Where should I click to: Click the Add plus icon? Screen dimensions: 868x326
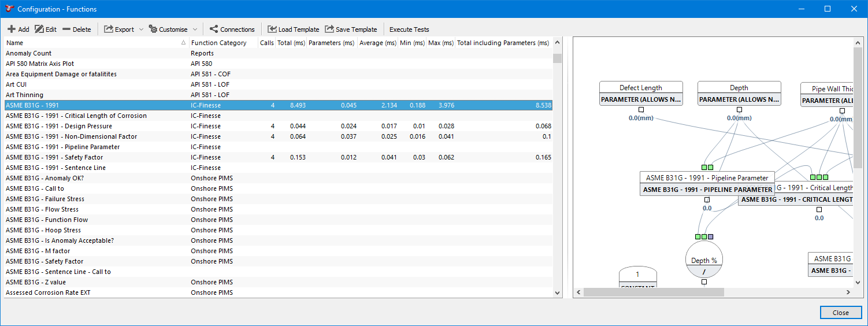click(x=12, y=29)
